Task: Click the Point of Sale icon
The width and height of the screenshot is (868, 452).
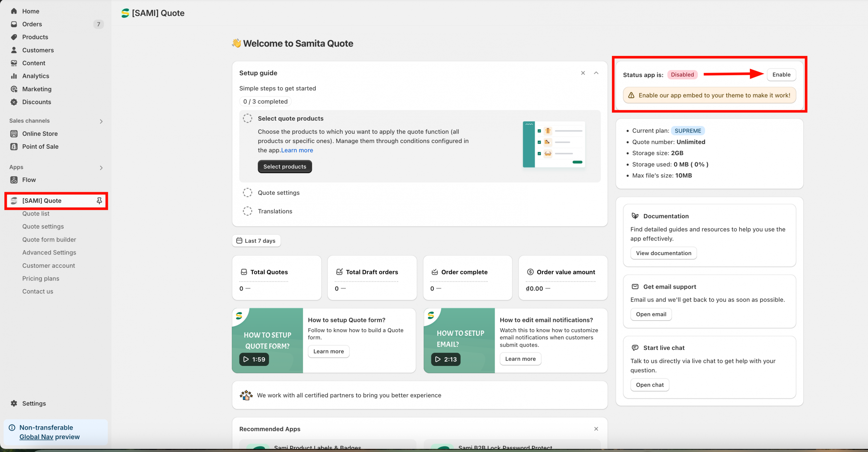Action: pos(14,146)
